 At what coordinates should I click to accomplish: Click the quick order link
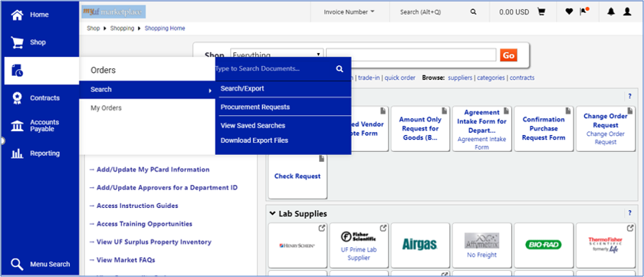(400, 77)
